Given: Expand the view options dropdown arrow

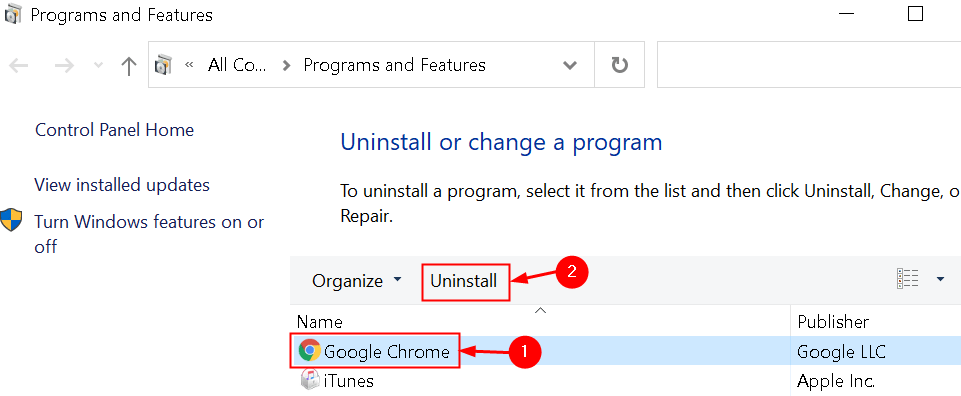Looking at the screenshot, I should click(940, 280).
